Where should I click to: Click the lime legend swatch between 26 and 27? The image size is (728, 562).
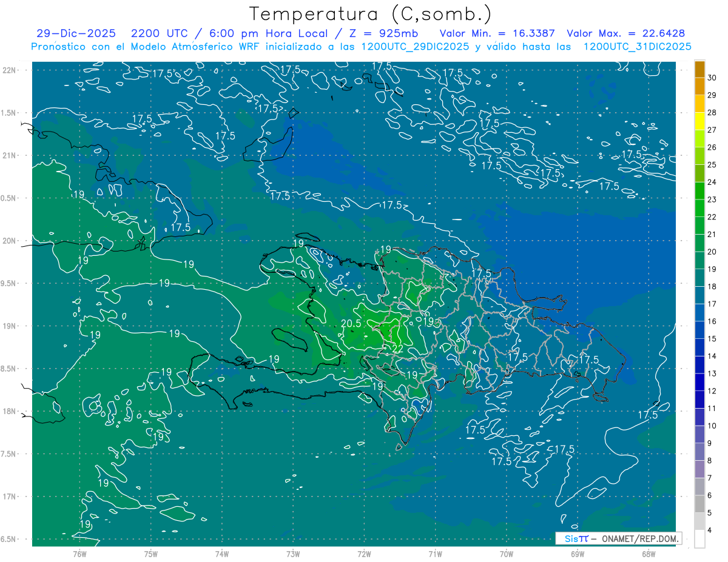coord(699,139)
